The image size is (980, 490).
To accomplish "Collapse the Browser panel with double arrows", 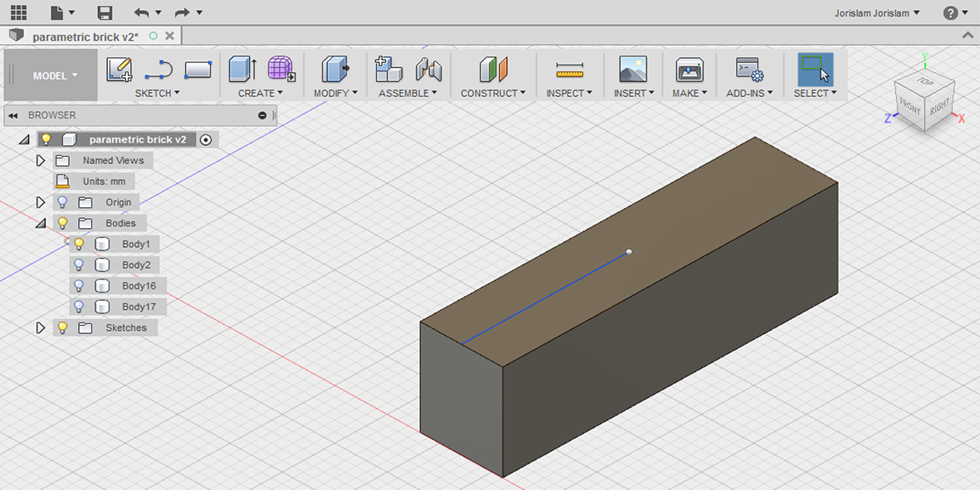I will point(12,115).
